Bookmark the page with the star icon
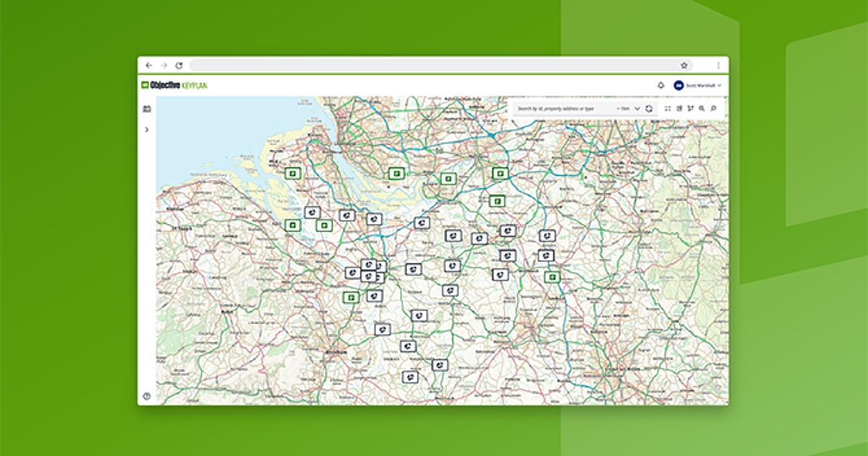868x456 pixels. click(x=684, y=65)
